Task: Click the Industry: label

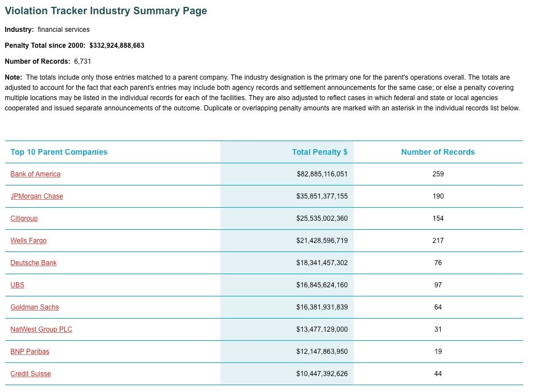Action: pyautogui.click(x=19, y=30)
